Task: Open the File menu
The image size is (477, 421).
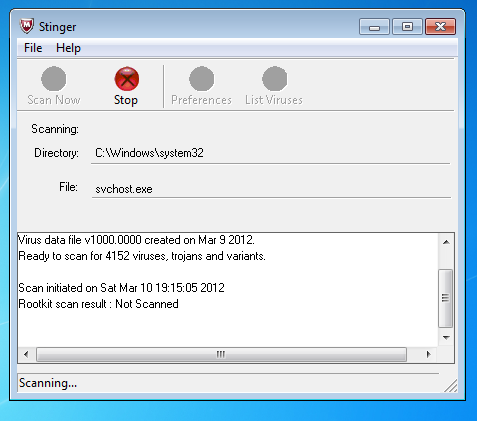Action: [x=33, y=48]
